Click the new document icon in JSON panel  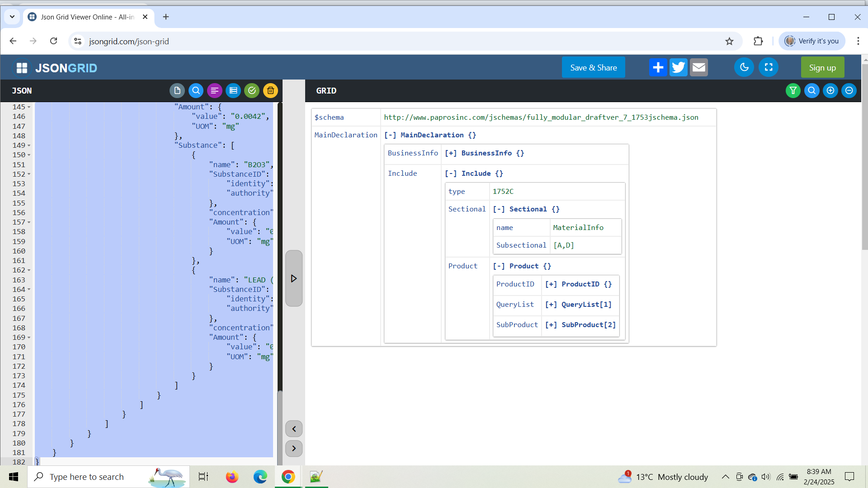pyautogui.click(x=177, y=91)
